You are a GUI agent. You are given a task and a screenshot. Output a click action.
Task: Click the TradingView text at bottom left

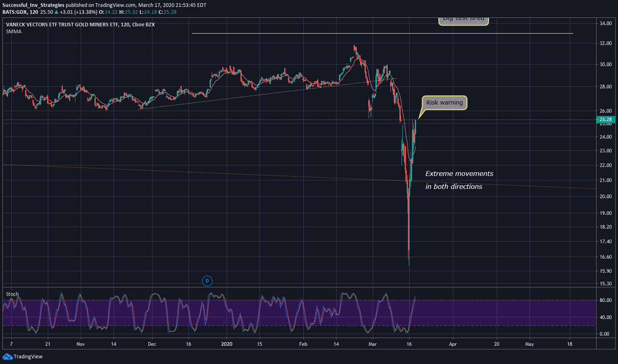[x=28, y=357]
